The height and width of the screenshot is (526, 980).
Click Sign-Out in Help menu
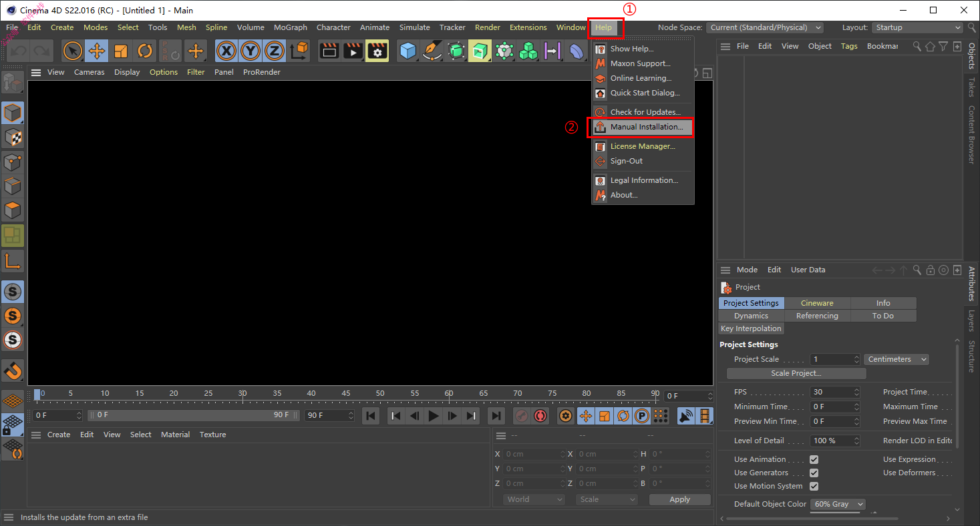pyautogui.click(x=642, y=161)
